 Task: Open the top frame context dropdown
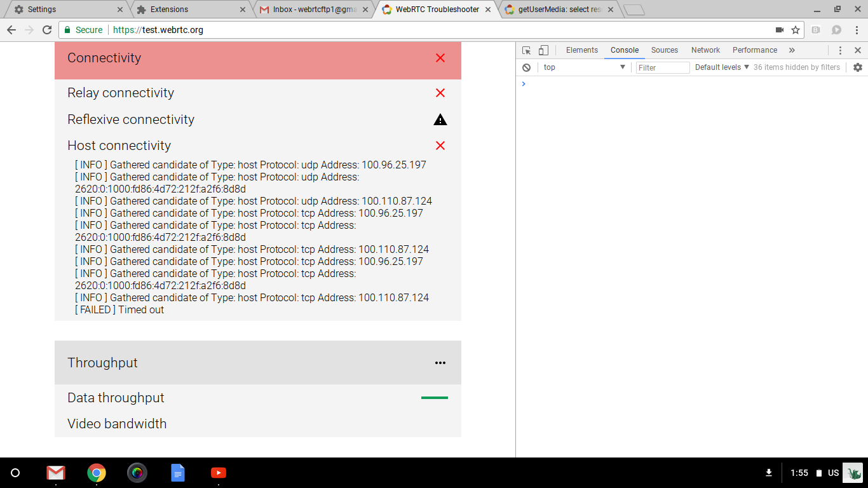coord(583,67)
